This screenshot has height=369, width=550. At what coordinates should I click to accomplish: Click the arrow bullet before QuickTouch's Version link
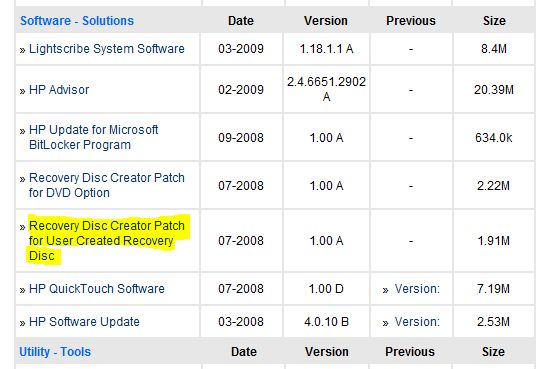385,290
